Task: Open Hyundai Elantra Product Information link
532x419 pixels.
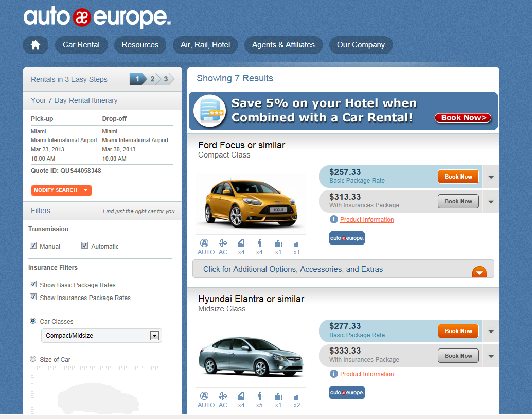Action: (367, 374)
